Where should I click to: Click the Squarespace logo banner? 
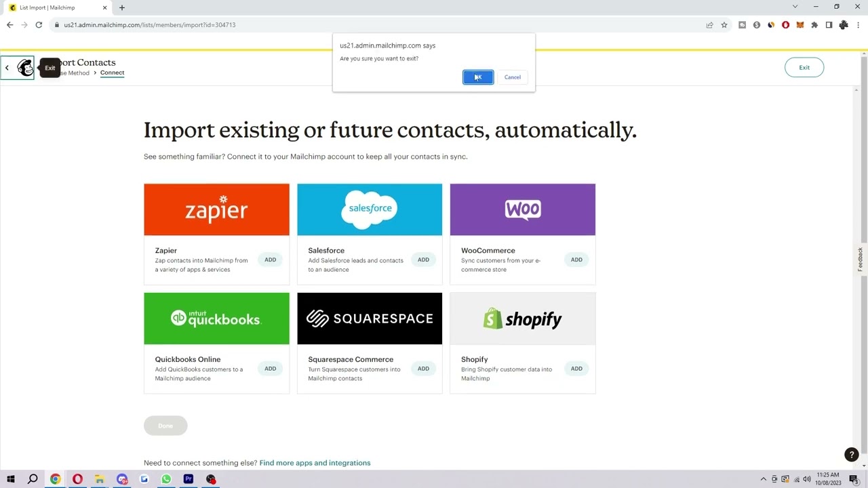click(x=370, y=319)
